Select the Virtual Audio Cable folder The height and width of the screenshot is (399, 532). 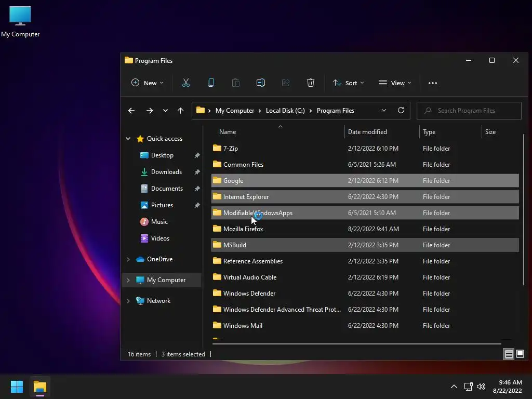click(x=365, y=277)
